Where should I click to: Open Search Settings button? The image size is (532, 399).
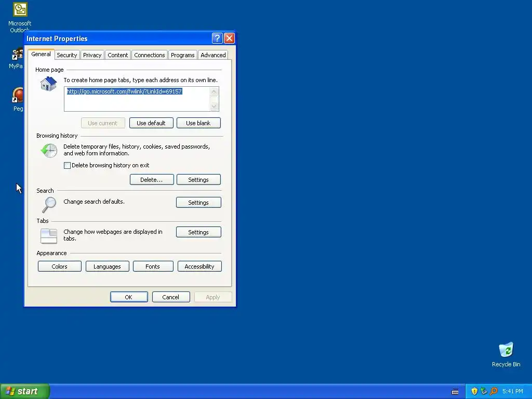198,203
